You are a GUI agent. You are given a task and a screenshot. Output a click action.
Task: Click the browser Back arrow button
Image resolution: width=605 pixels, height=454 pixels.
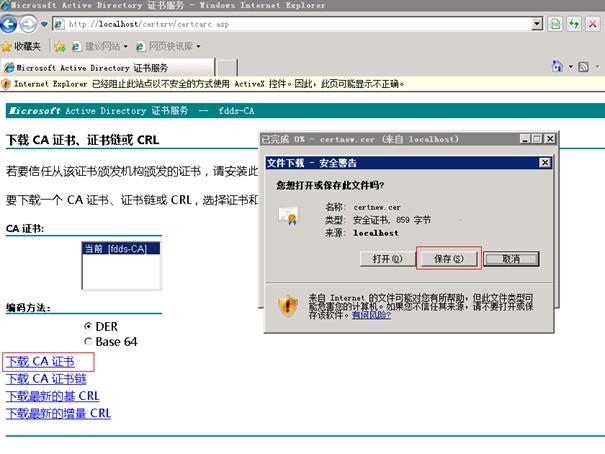pyautogui.click(x=8, y=24)
